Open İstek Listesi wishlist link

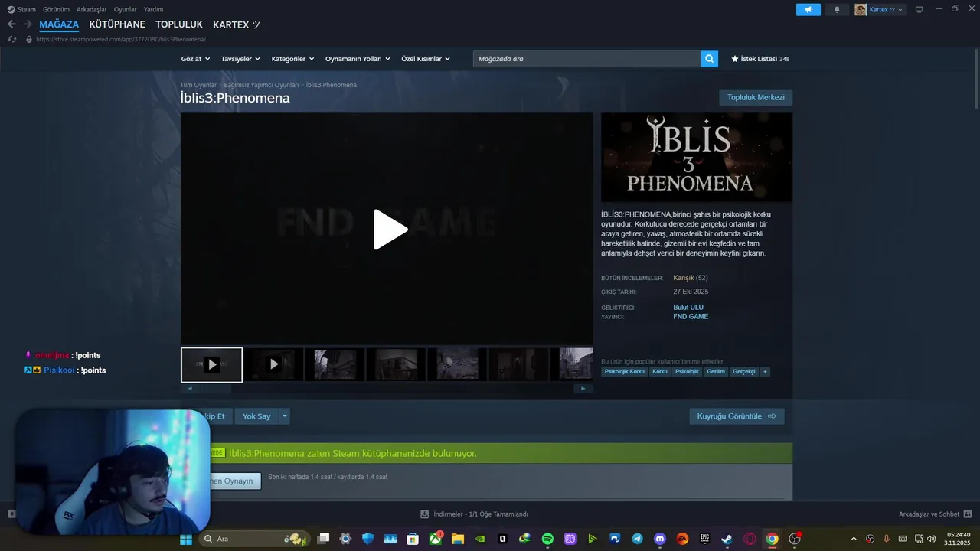click(760, 59)
